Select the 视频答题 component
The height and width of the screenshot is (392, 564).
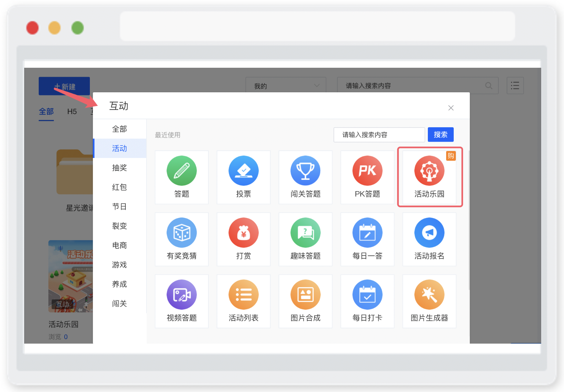(182, 301)
